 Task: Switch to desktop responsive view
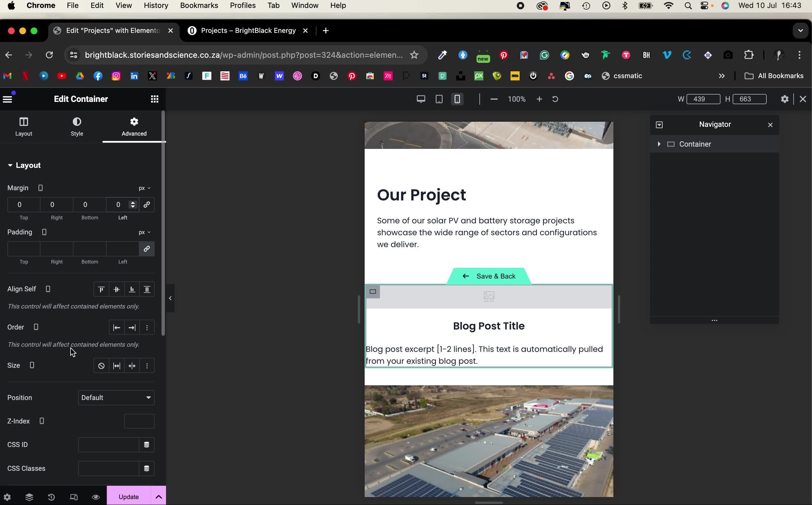click(421, 99)
